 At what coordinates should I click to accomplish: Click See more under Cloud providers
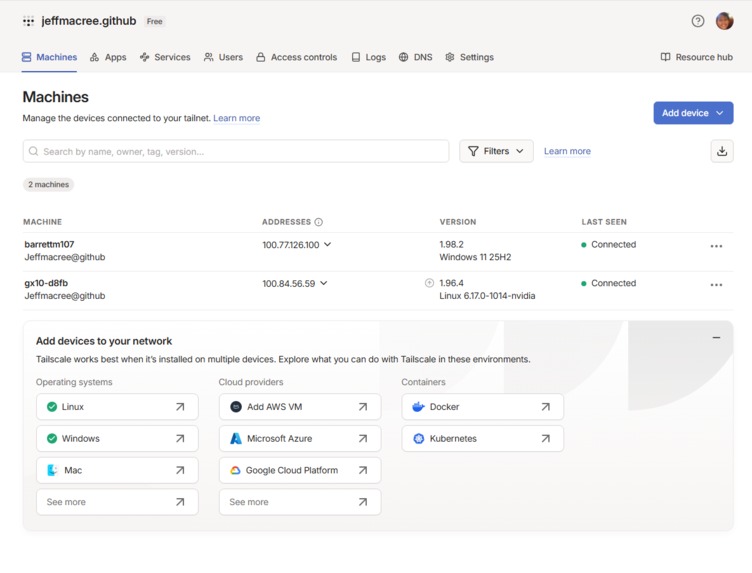(300, 502)
